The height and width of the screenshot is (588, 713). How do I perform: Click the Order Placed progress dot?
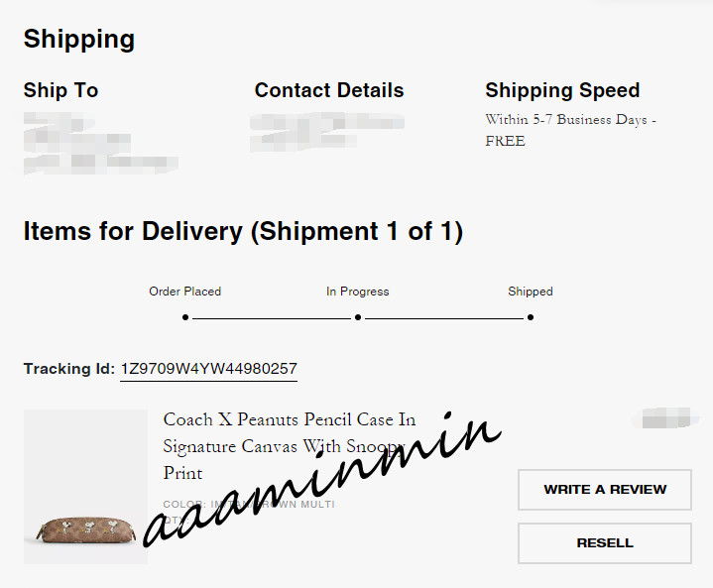(185, 318)
